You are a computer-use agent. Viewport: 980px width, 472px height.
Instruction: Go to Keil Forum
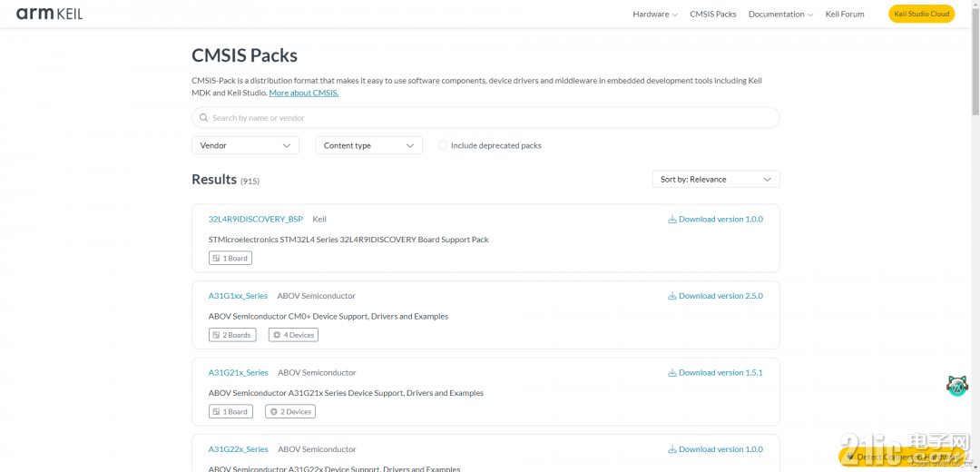[x=845, y=14]
